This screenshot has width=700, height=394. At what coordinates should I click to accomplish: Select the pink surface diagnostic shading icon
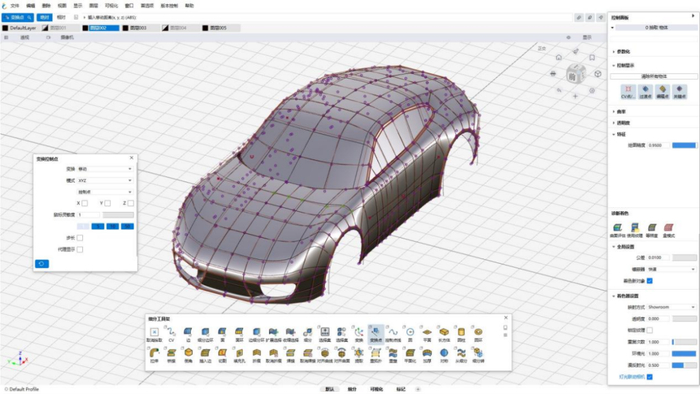[x=669, y=229]
